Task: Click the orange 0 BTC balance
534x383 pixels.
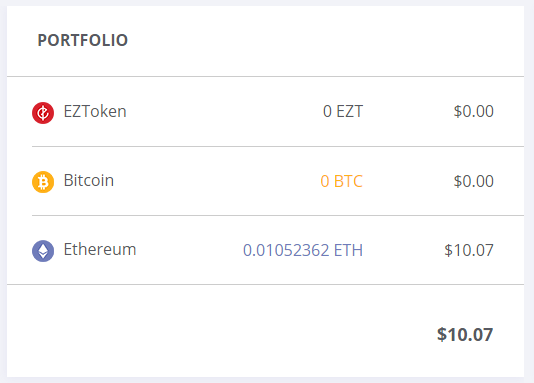Action: tap(342, 181)
